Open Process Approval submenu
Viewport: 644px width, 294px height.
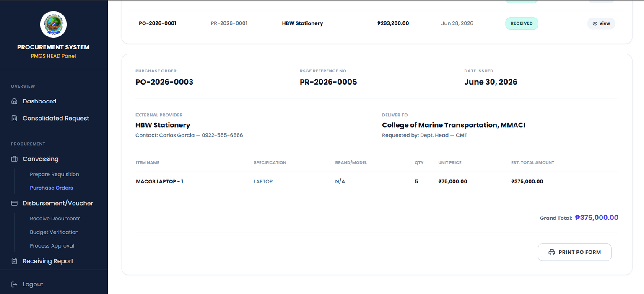pos(52,246)
